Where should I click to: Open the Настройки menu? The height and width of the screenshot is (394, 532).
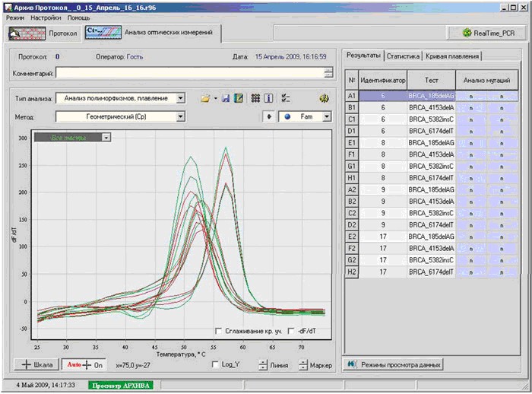coord(46,17)
